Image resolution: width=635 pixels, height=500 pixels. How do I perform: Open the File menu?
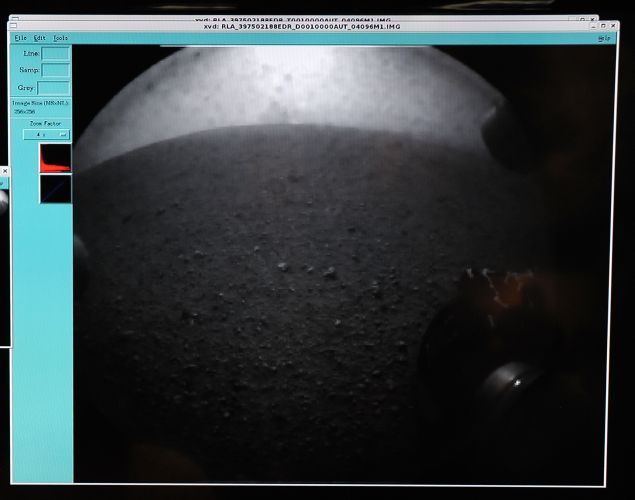pos(20,38)
